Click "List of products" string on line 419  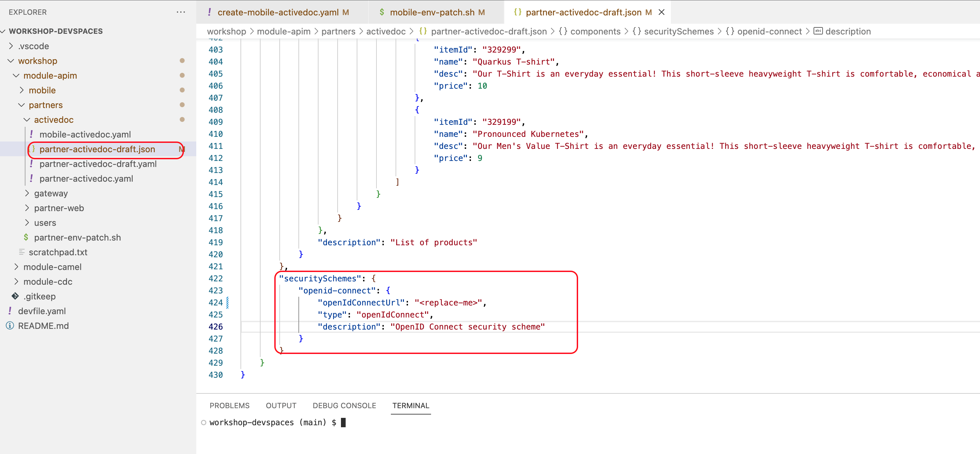(434, 242)
